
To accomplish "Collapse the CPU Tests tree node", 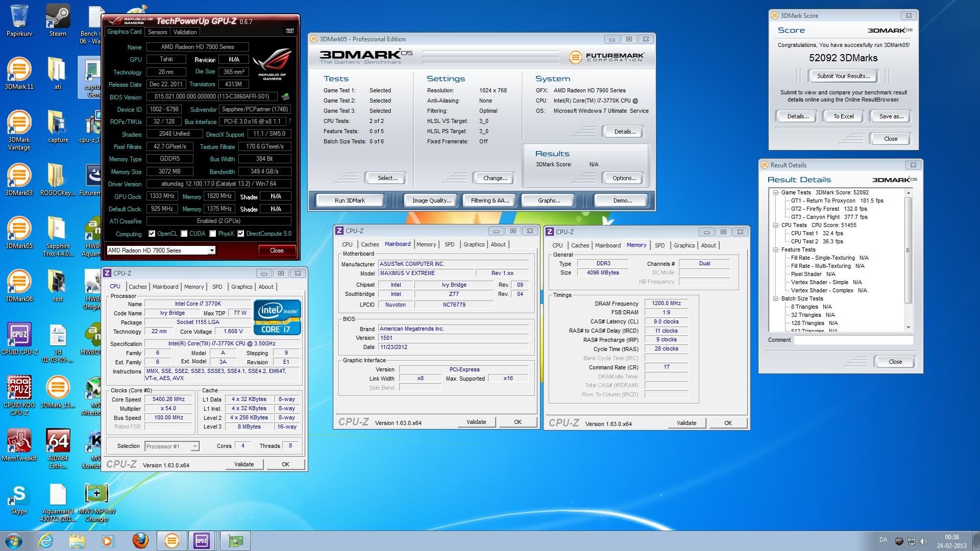I will (x=776, y=225).
